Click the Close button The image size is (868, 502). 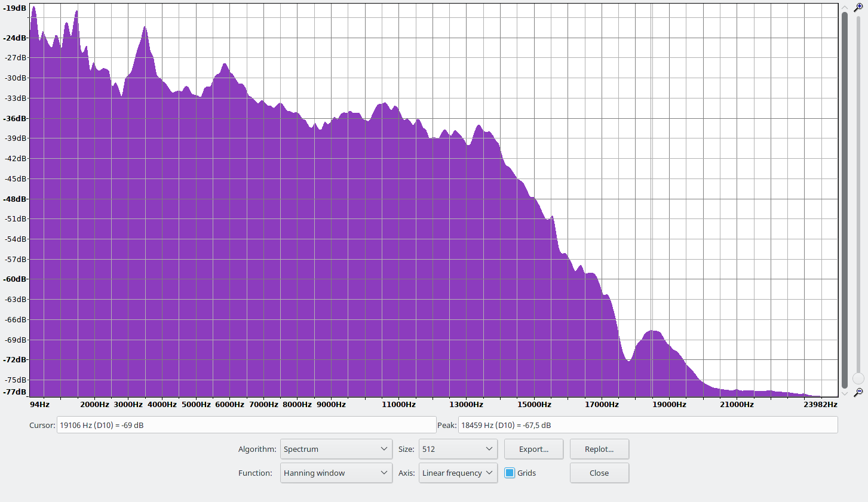[x=599, y=473]
